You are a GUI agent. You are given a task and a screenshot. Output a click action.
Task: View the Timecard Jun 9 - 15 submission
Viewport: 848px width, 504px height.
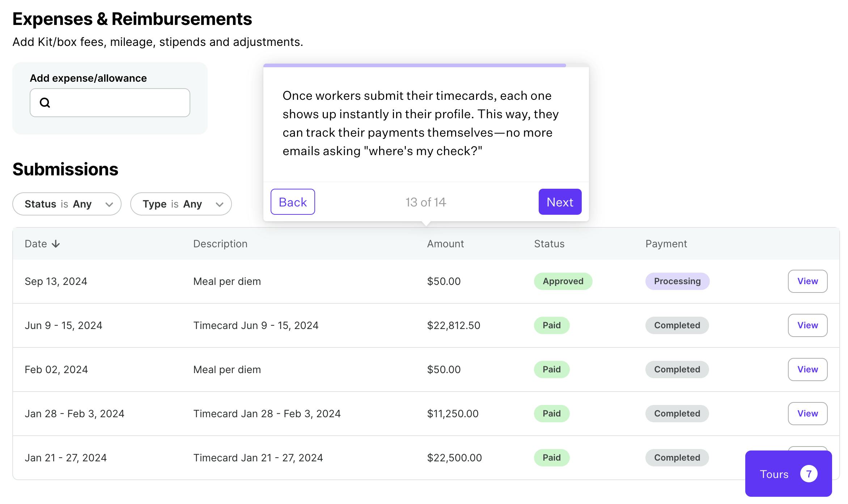[x=807, y=325]
